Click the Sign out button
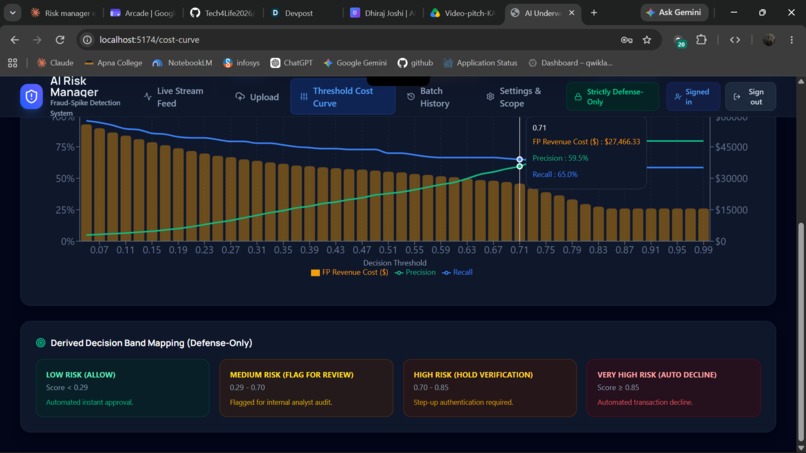Viewport: 806px width, 453px height. (x=750, y=97)
